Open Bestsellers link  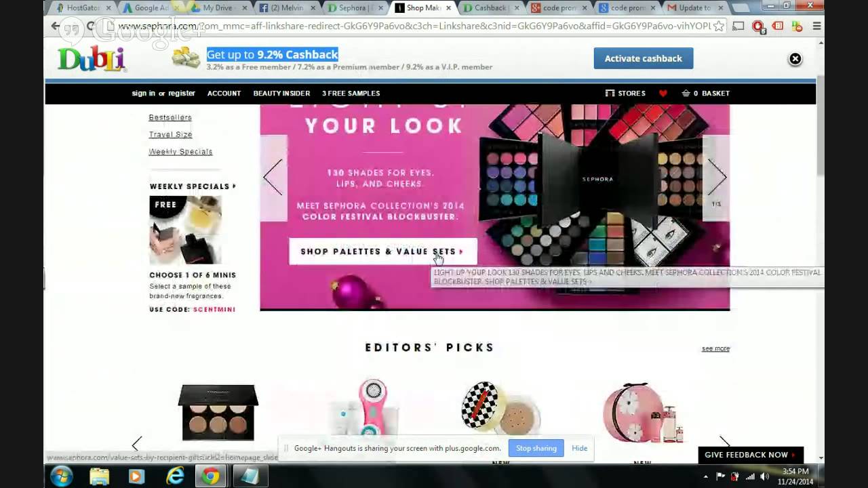(x=170, y=117)
